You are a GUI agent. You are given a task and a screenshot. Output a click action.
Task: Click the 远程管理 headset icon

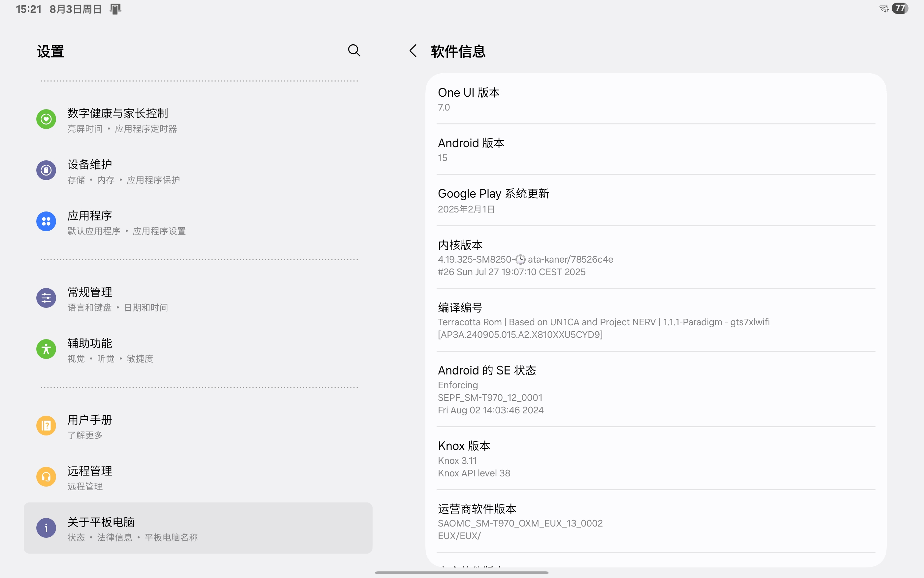(x=46, y=477)
